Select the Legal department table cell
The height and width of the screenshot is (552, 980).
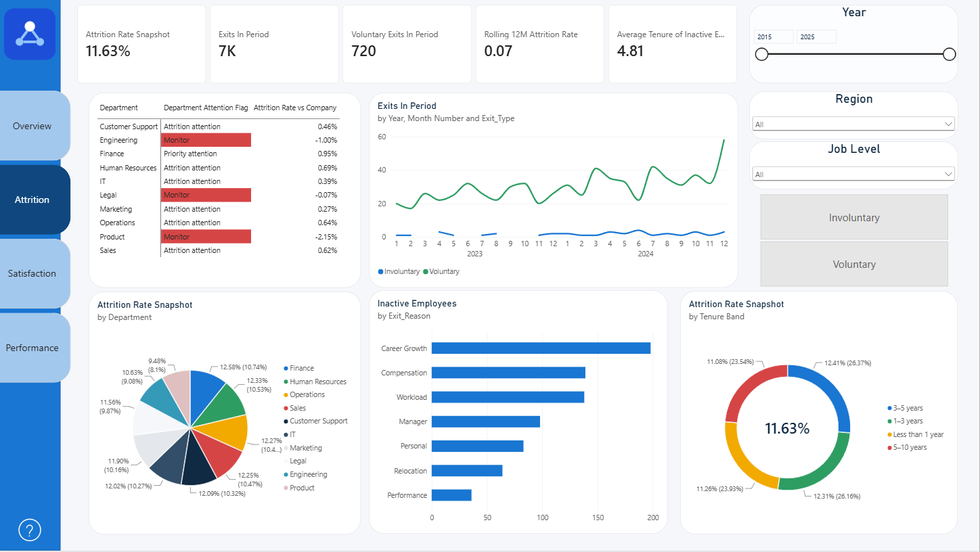click(x=129, y=195)
